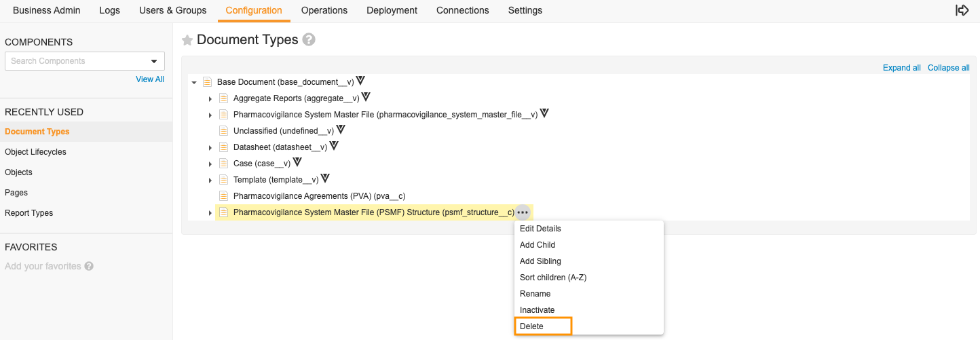Viewport: 980px width, 340px height.
Task: Open the help icon beside Document Types heading
Action: click(x=309, y=39)
